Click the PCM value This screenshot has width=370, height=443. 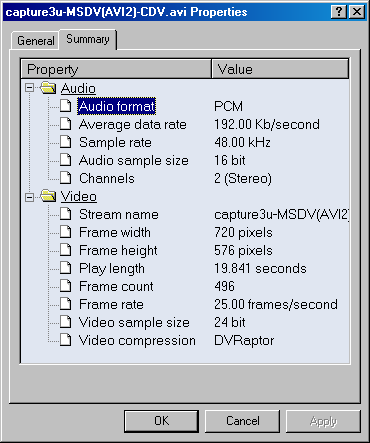tap(228, 106)
